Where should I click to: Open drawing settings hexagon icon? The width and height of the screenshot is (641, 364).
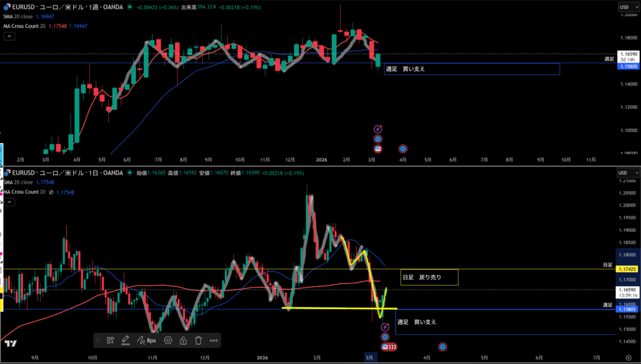tap(168, 340)
